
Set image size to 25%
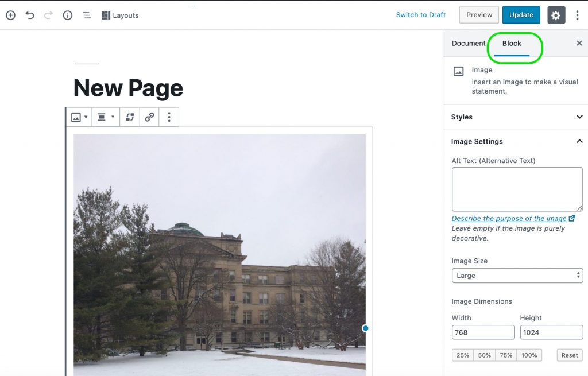tap(462, 355)
